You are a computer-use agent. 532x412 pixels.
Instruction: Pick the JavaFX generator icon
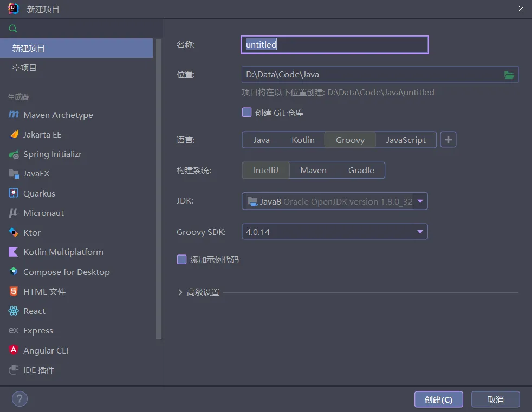[x=14, y=174]
